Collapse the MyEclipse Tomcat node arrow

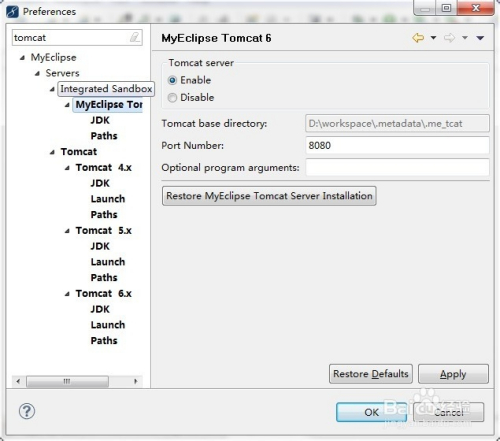point(67,105)
